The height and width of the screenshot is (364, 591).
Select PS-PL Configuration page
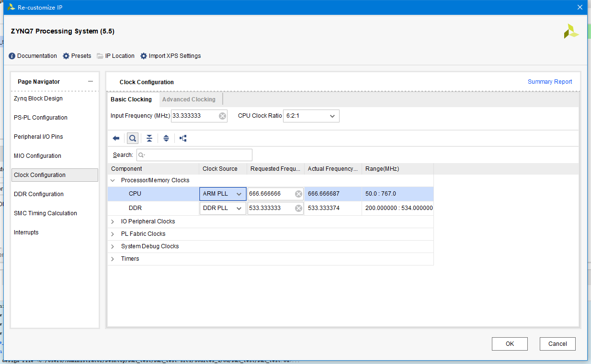41,118
